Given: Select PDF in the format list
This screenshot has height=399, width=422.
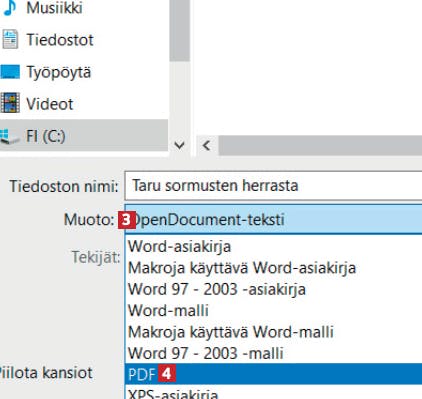Looking at the screenshot, I should tap(273, 374).
